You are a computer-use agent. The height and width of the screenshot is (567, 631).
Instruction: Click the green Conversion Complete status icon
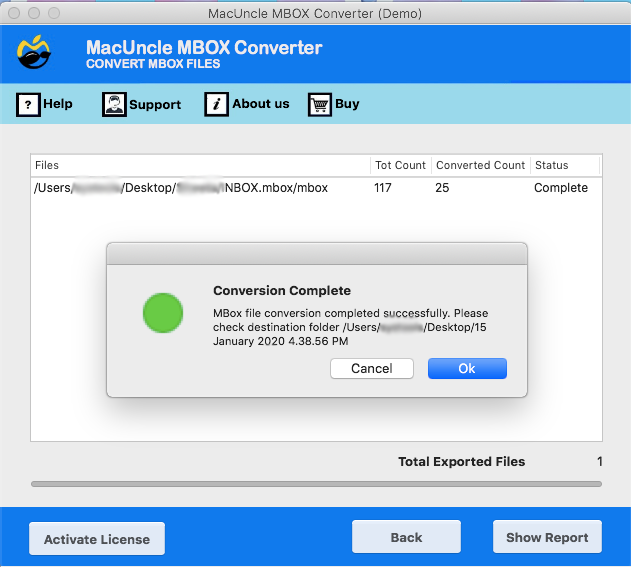click(163, 313)
